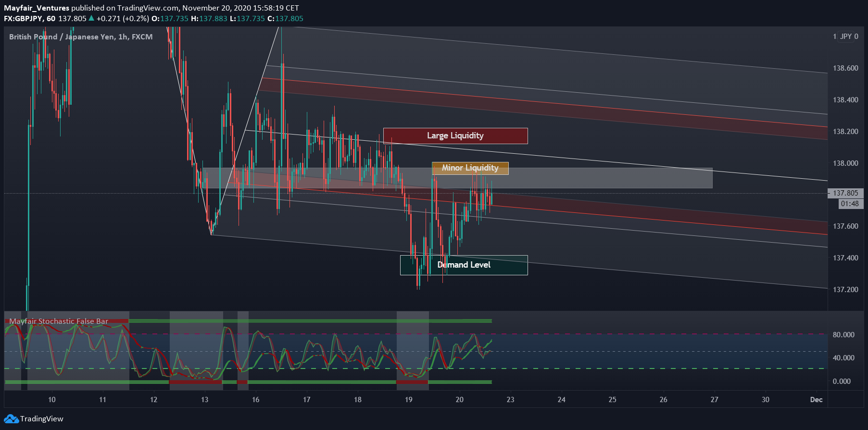Click the +0.271 (+0.2%) change value

[x=123, y=19]
